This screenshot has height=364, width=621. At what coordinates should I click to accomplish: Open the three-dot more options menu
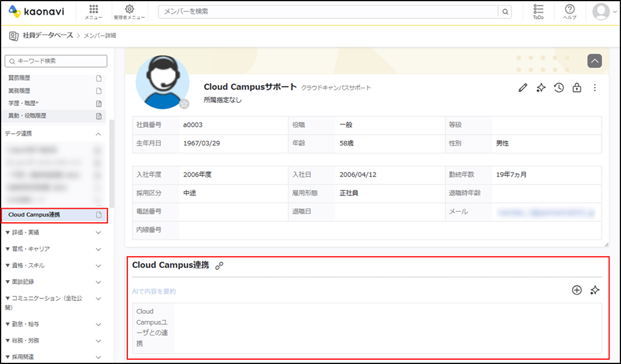point(594,88)
